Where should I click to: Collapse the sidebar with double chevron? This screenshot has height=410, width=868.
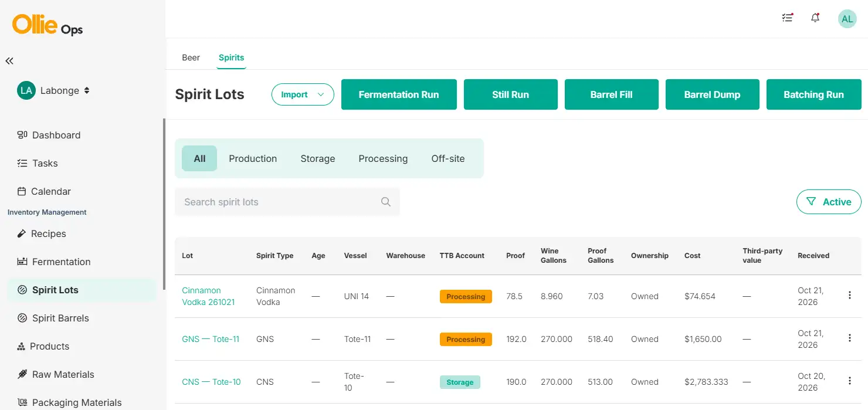point(9,61)
